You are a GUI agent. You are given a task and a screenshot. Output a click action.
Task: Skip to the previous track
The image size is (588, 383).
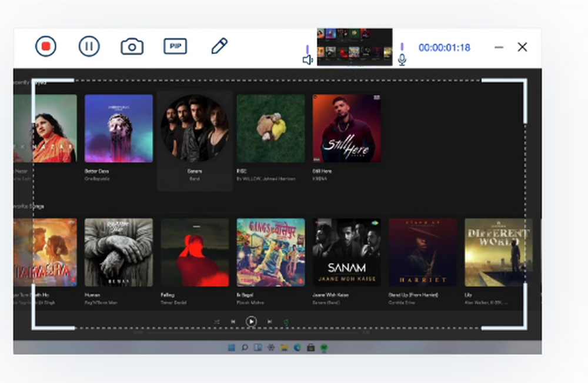(233, 321)
